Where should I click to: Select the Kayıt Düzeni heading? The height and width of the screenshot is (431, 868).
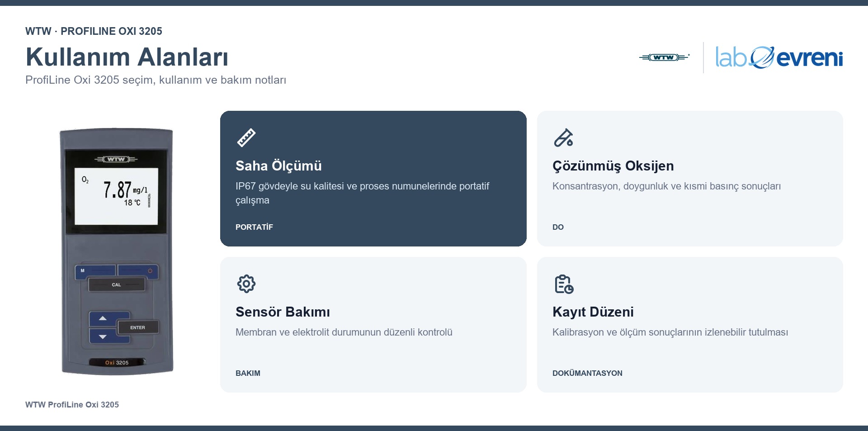[x=593, y=312]
